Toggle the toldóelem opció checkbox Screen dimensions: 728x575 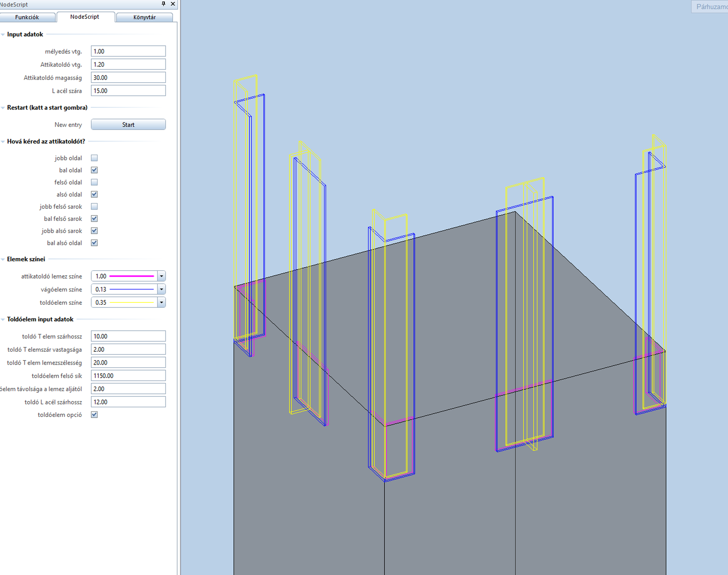(x=94, y=415)
